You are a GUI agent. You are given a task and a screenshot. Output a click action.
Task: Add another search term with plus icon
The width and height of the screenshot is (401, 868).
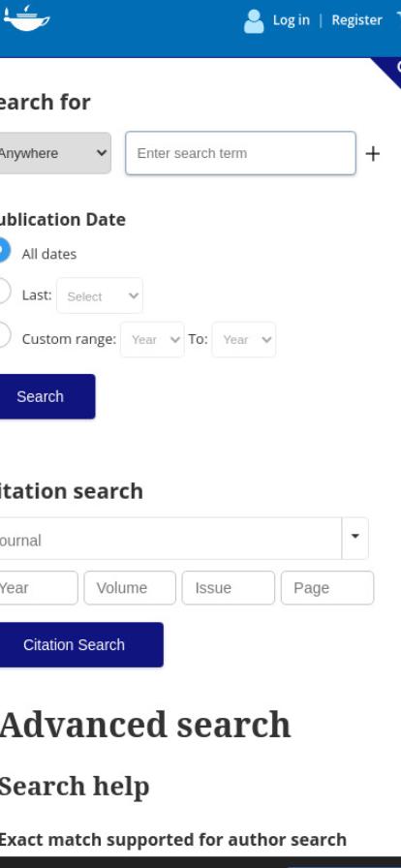coord(373,153)
